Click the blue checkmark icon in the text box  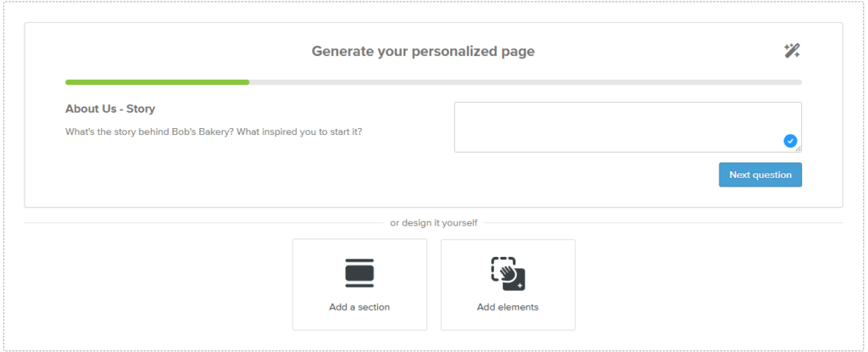790,141
